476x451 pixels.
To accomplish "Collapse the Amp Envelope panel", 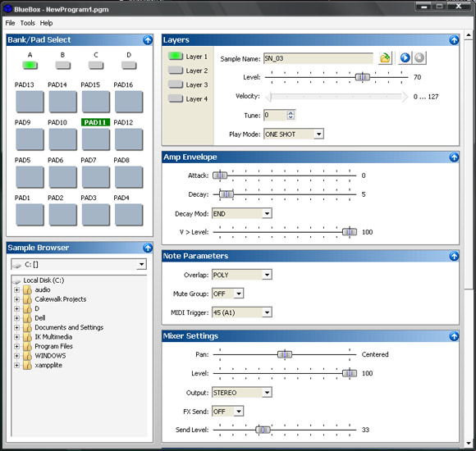I will (454, 157).
